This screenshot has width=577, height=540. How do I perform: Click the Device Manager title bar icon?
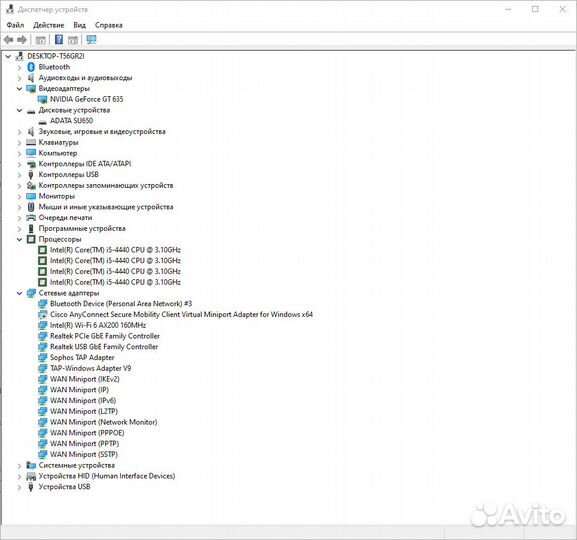tap(10, 9)
